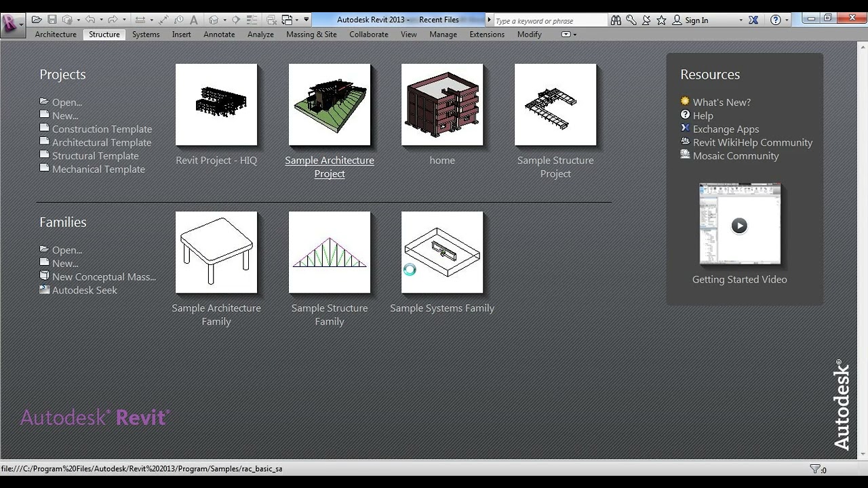Switch to the Systems ribbon tab
This screenshot has height=488, width=868.
click(x=146, y=35)
